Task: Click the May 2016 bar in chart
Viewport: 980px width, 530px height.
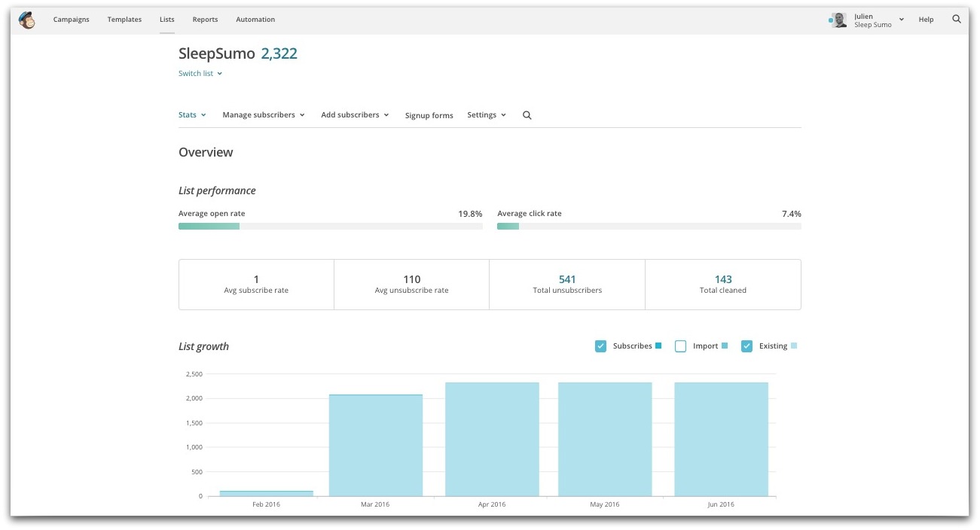Action: click(605, 439)
